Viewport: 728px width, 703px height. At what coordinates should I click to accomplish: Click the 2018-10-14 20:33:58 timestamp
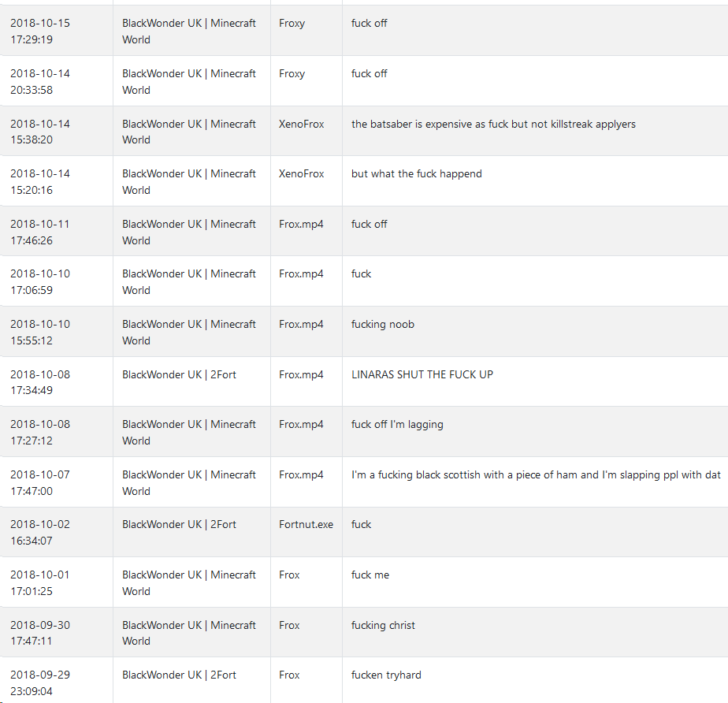[x=40, y=82]
